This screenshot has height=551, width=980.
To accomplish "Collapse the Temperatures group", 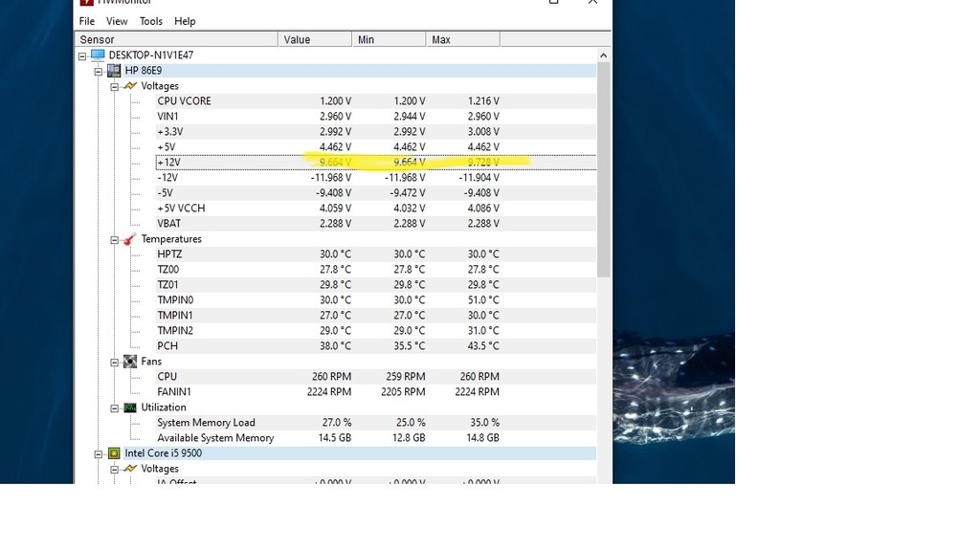I will point(115,240).
